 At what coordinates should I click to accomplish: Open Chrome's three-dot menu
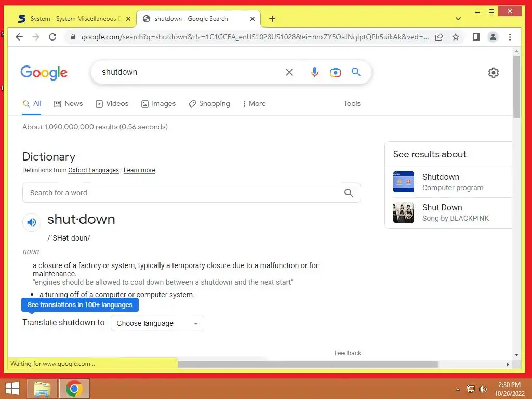point(510,37)
